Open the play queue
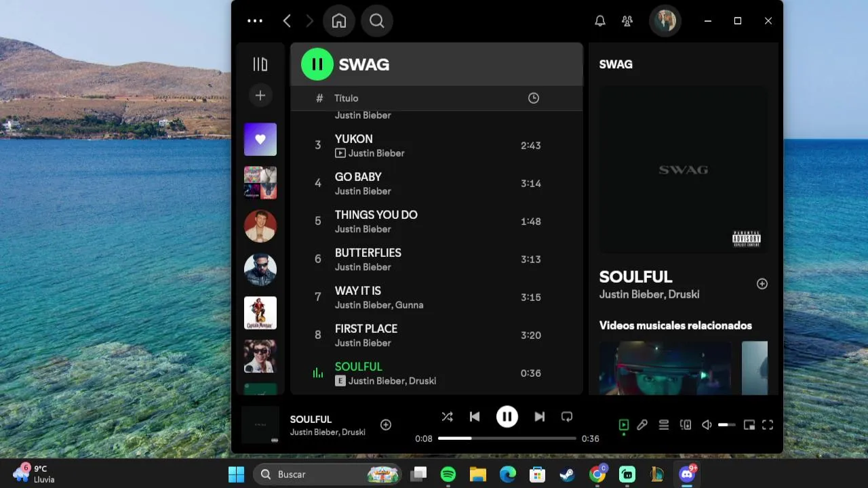This screenshot has height=488, width=868. point(664,425)
